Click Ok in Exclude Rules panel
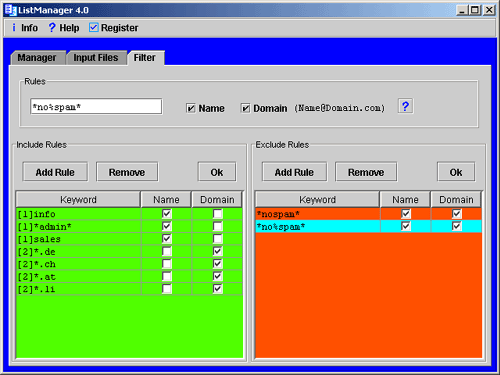This screenshot has width=500, height=375. (456, 172)
